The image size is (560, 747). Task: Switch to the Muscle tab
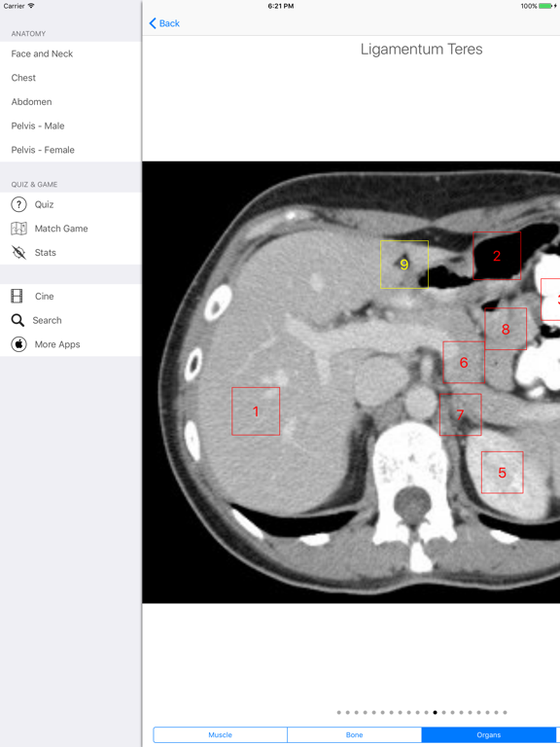pyautogui.click(x=220, y=734)
